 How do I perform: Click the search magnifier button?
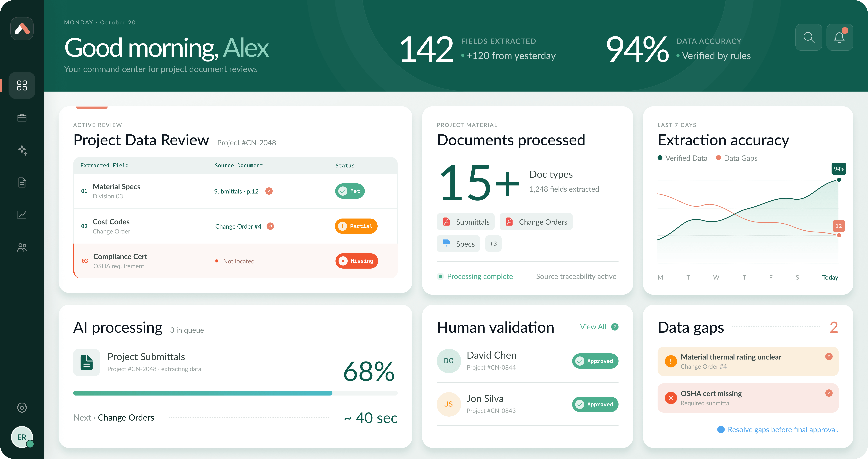tap(809, 37)
